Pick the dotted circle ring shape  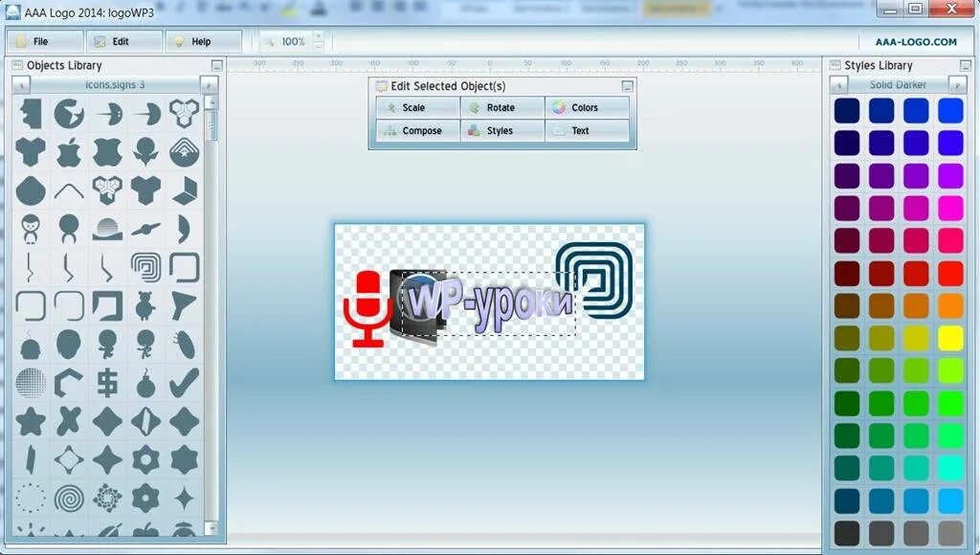tap(30, 499)
